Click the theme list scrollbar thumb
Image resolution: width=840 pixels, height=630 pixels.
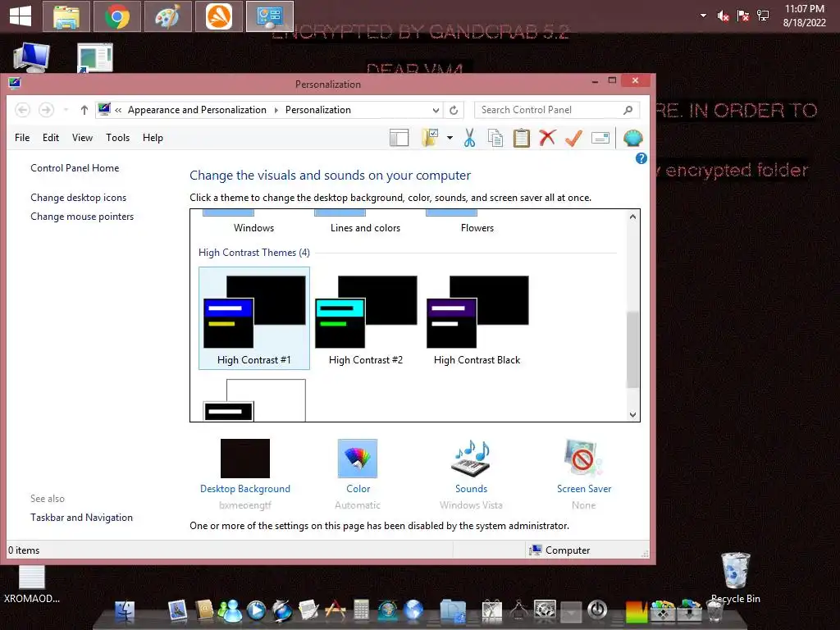[x=632, y=349]
